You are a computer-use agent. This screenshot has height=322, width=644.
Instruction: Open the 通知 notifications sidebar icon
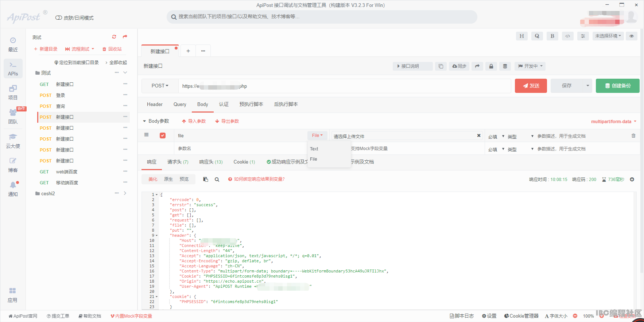point(13,189)
